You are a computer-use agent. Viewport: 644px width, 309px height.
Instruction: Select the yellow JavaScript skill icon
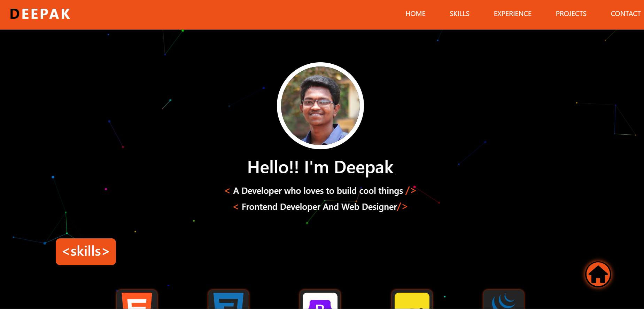[412, 299]
